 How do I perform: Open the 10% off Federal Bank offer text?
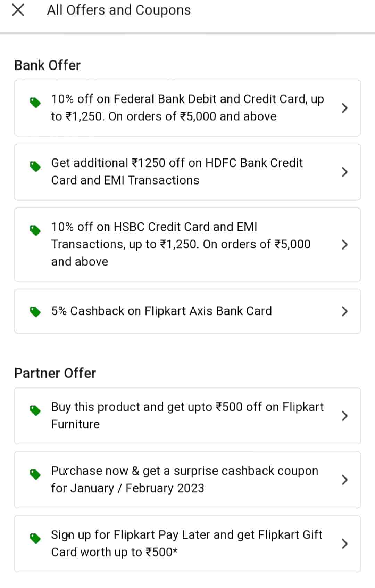click(187, 108)
